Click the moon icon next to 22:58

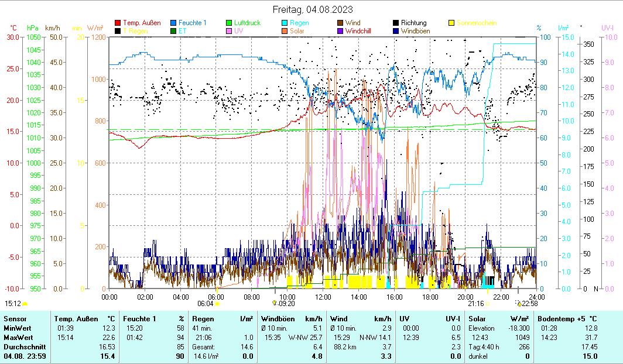519,304
